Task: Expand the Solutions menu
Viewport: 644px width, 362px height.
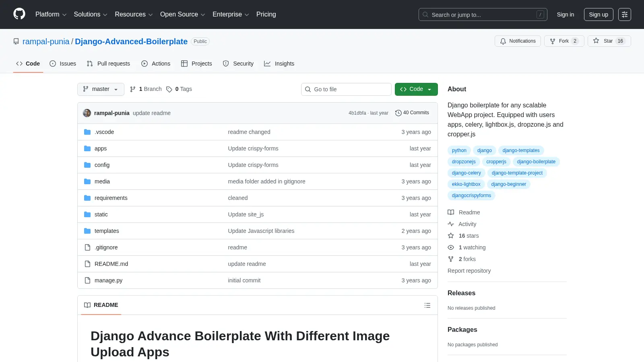Action: coord(91,14)
